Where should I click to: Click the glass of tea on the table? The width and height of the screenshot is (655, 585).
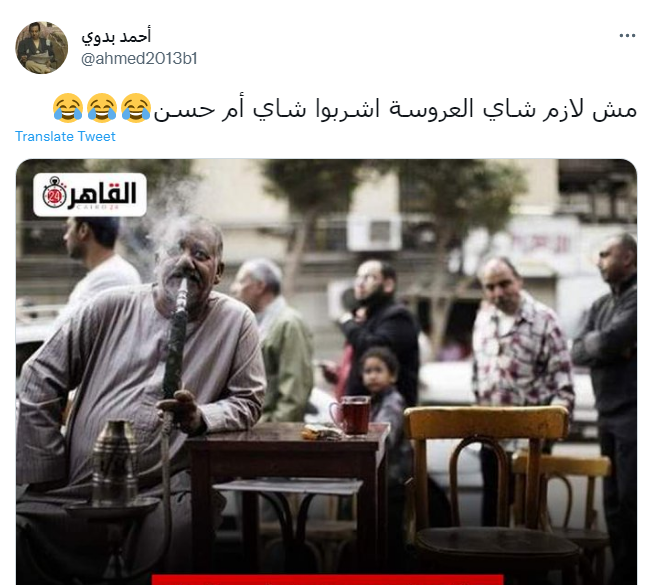pyautogui.click(x=351, y=415)
